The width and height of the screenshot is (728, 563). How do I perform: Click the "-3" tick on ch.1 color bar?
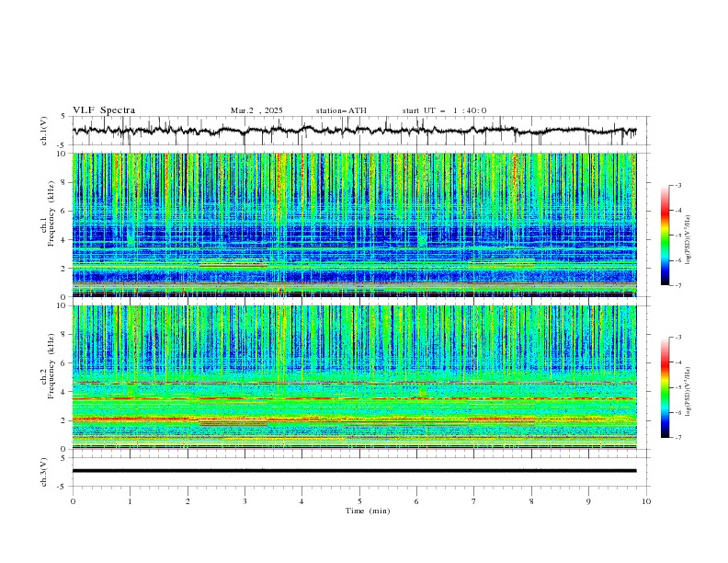click(677, 185)
